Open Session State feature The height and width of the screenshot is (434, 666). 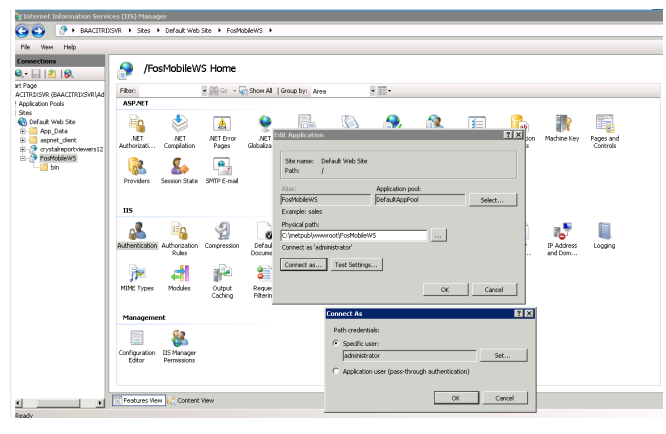(179, 170)
